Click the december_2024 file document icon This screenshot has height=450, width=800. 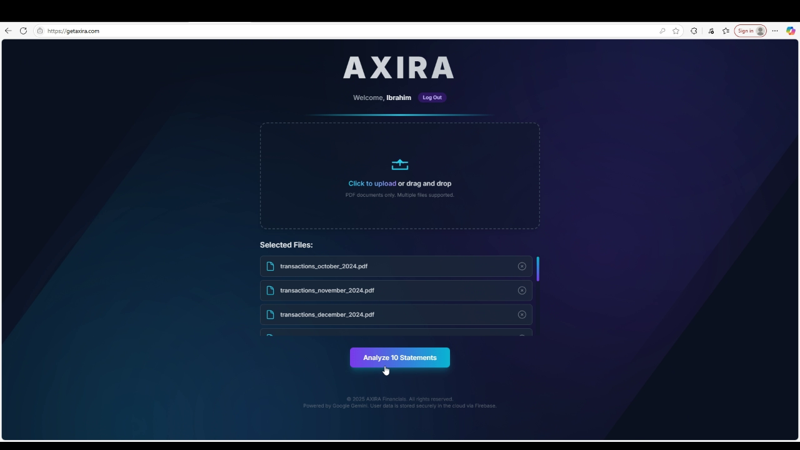[270, 315]
